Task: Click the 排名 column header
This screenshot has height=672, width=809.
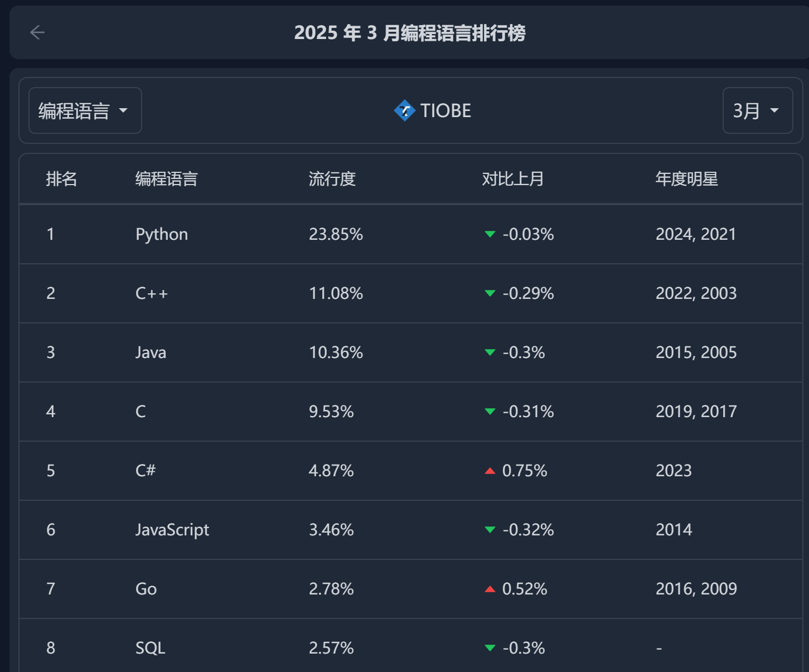Action: (x=61, y=179)
